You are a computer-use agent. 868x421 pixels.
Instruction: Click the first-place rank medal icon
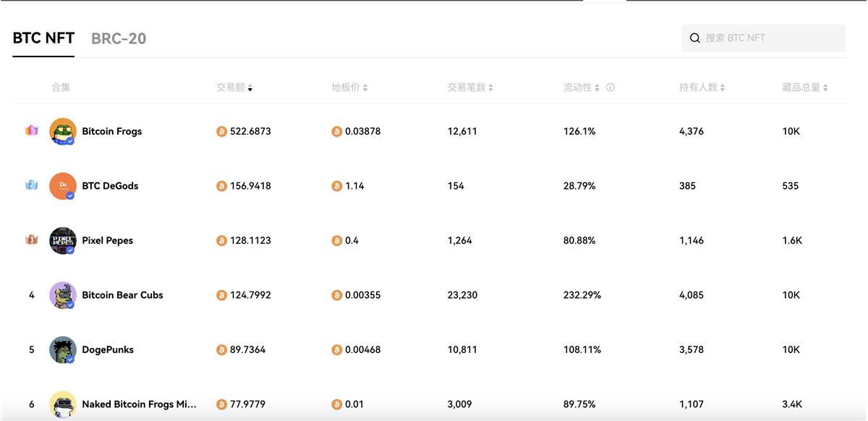[31, 131]
